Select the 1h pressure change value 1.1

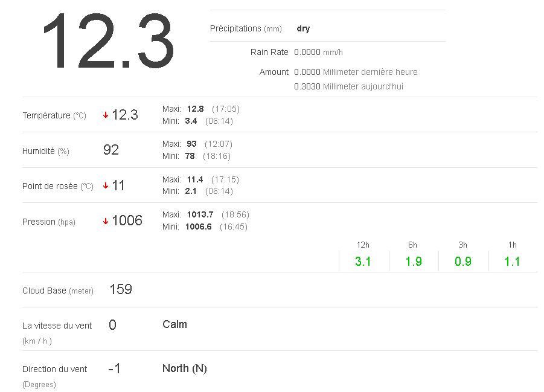click(512, 262)
